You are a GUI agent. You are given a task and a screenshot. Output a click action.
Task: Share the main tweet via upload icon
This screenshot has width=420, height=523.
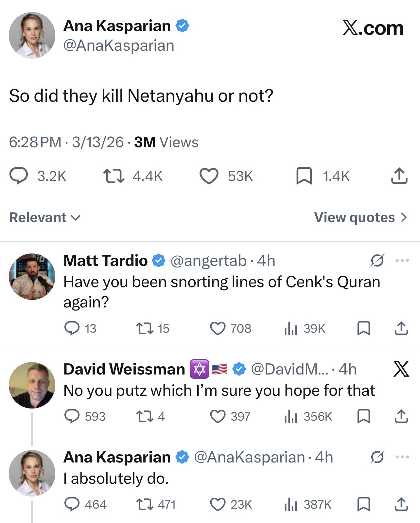[x=399, y=176]
